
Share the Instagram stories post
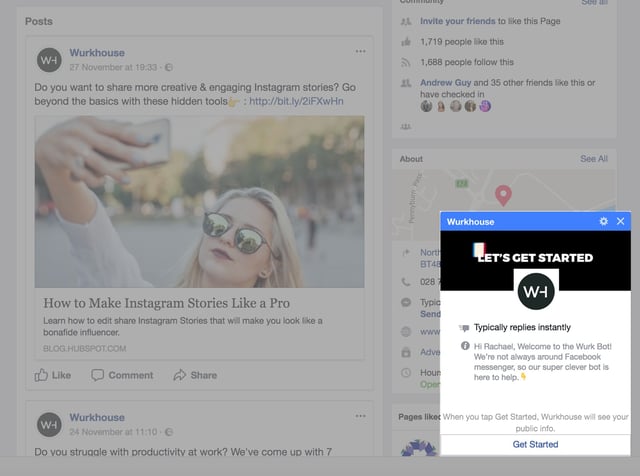[x=195, y=375]
